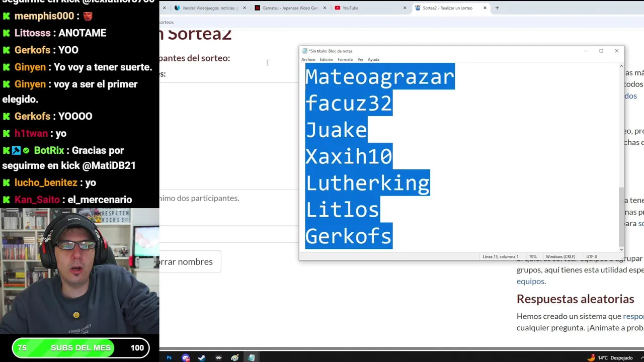Close the Gematsu browser tab
The height and width of the screenshot is (362, 644).
pos(324,8)
